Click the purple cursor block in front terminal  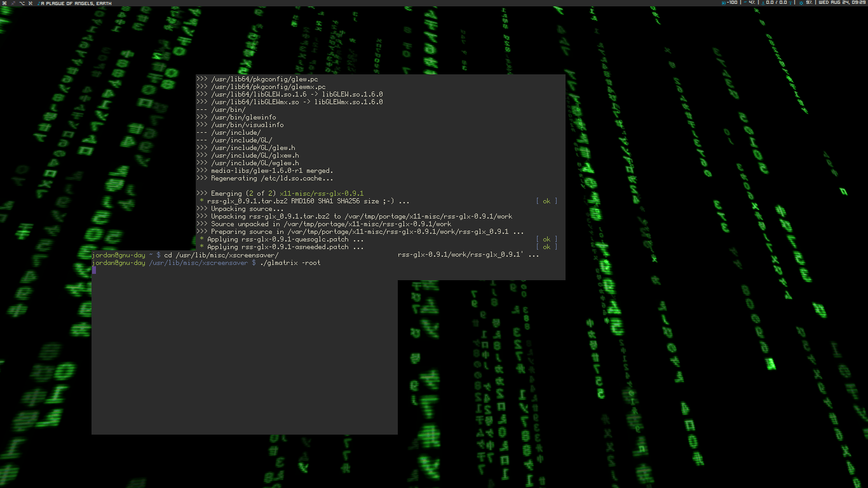pyautogui.click(x=94, y=270)
